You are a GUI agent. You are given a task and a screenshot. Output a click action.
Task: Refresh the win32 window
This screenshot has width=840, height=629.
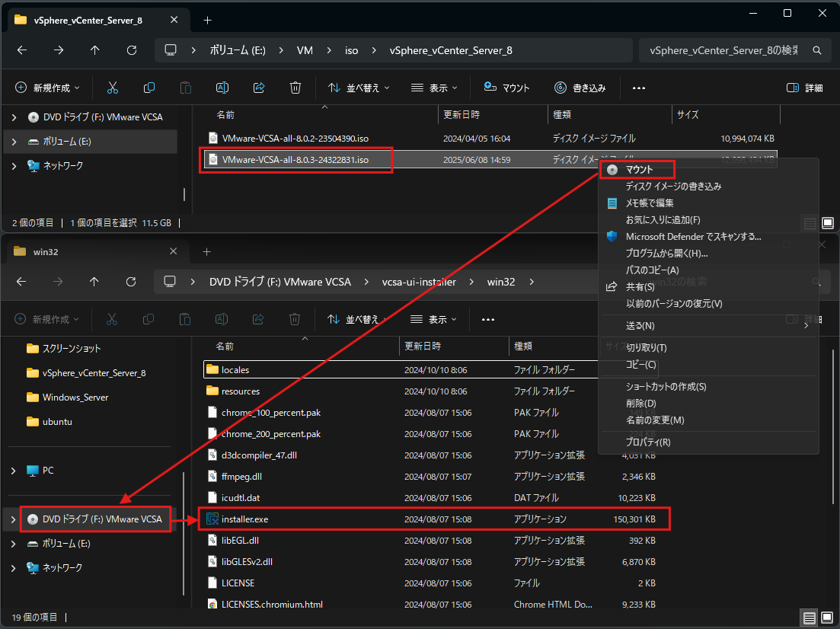click(131, 282)
